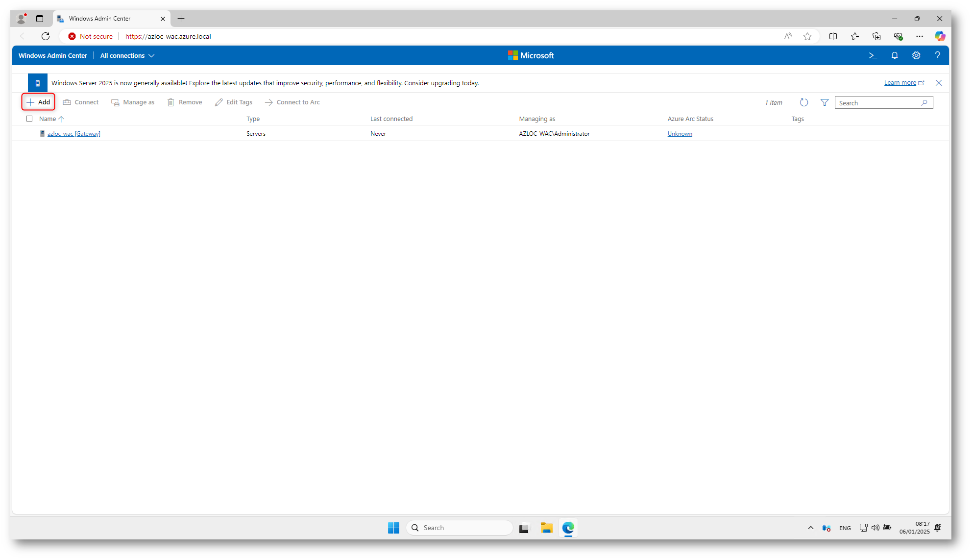Click the Unknown Azure Arc status link
The width and height of the screenshot is (972, 560).
tap(680, 134)
